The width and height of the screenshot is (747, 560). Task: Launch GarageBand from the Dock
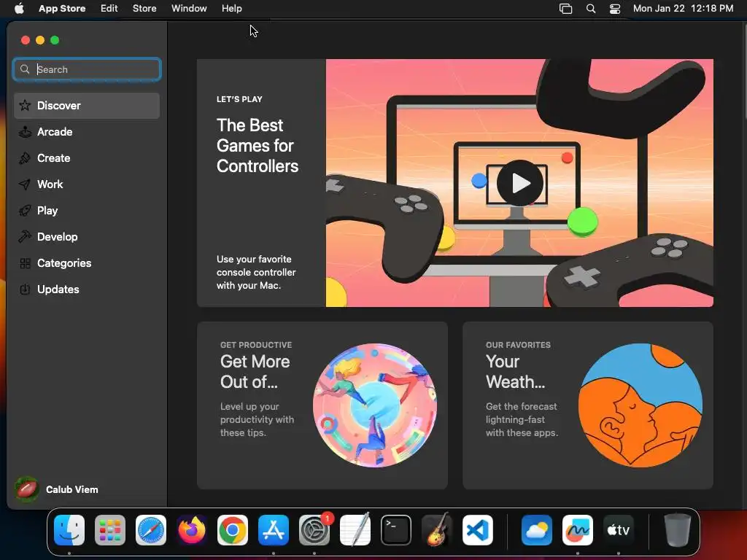tap(437, 529)
